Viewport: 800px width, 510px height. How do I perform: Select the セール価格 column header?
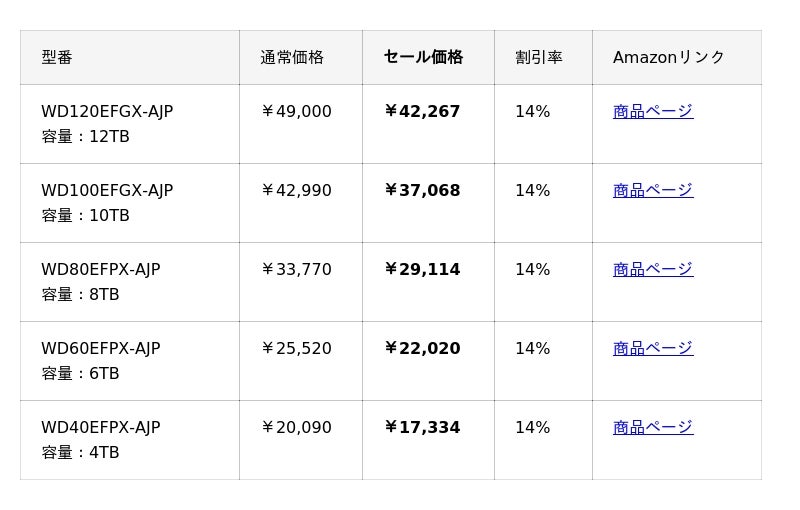423,57
